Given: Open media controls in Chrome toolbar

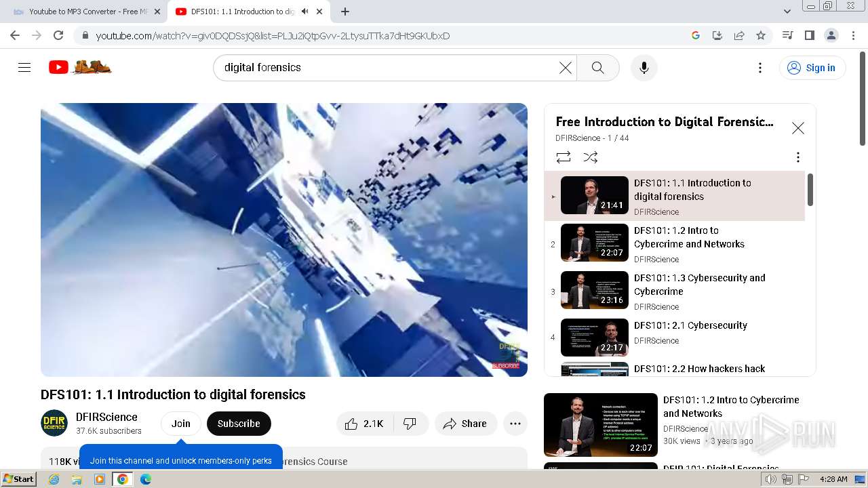Looking at the screenshot, I should (787, 35).
